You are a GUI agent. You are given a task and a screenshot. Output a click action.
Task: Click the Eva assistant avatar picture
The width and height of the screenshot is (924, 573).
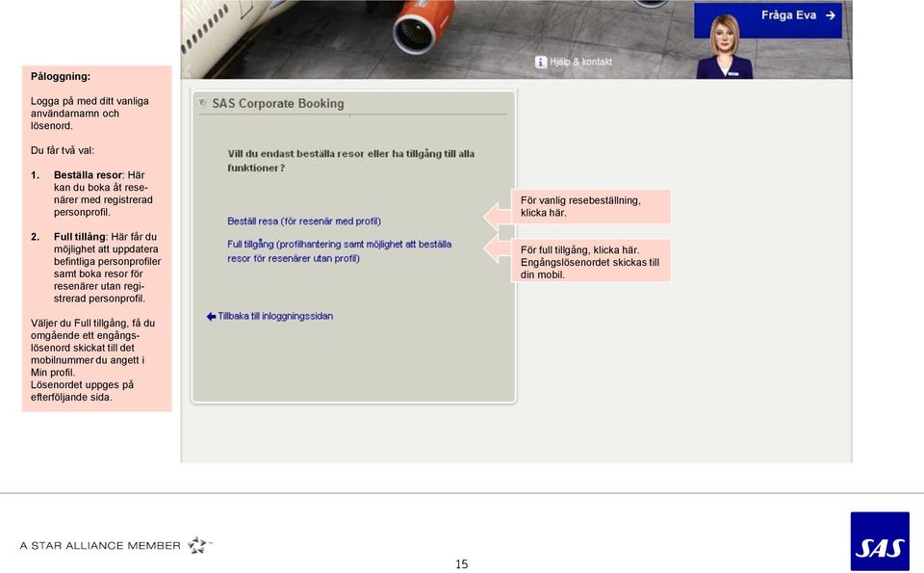[x=724, y=46]
